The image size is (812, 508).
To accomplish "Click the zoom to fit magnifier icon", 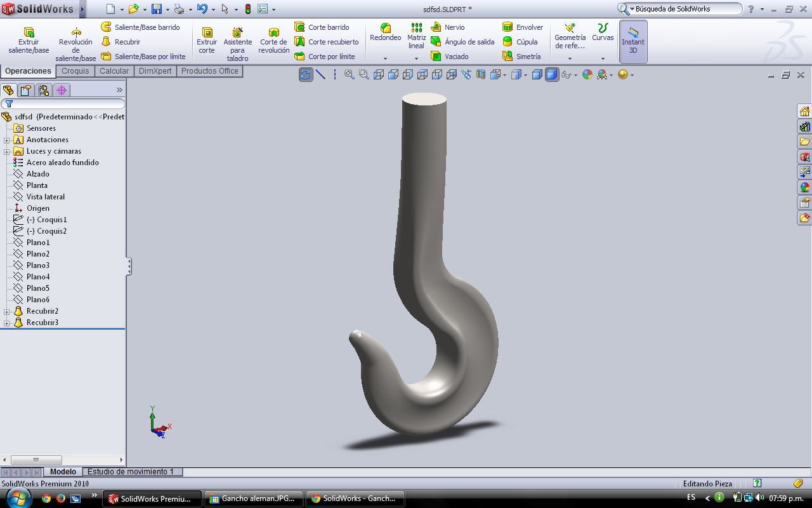I will tap(350, 74).
